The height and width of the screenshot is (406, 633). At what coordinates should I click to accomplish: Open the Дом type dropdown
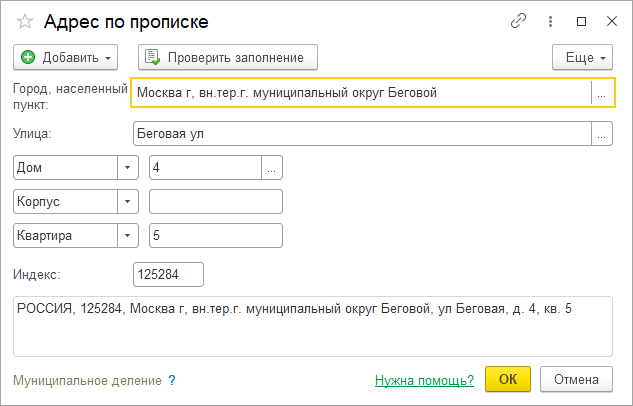128,168
